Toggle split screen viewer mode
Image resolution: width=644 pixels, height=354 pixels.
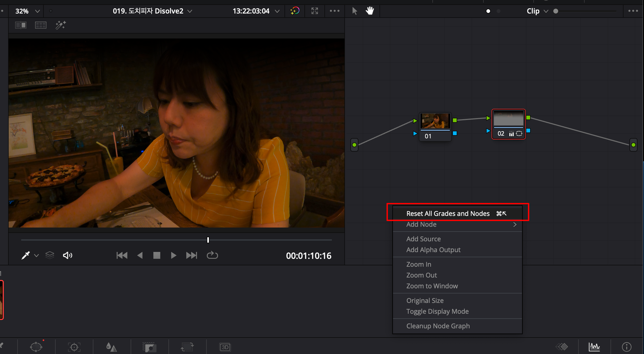coord(40,25)
